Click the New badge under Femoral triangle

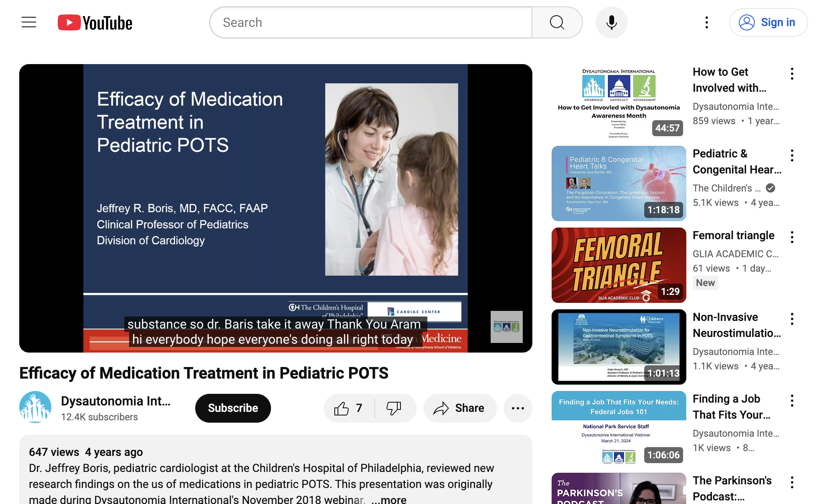click(705, 283)
